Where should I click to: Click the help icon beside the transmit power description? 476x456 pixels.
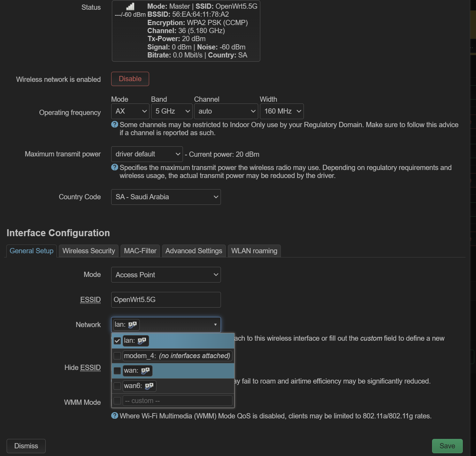click(115, 167)
